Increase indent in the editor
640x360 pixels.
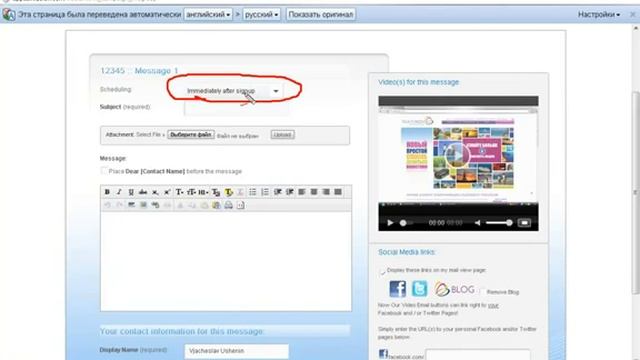(x=290, y=192)
